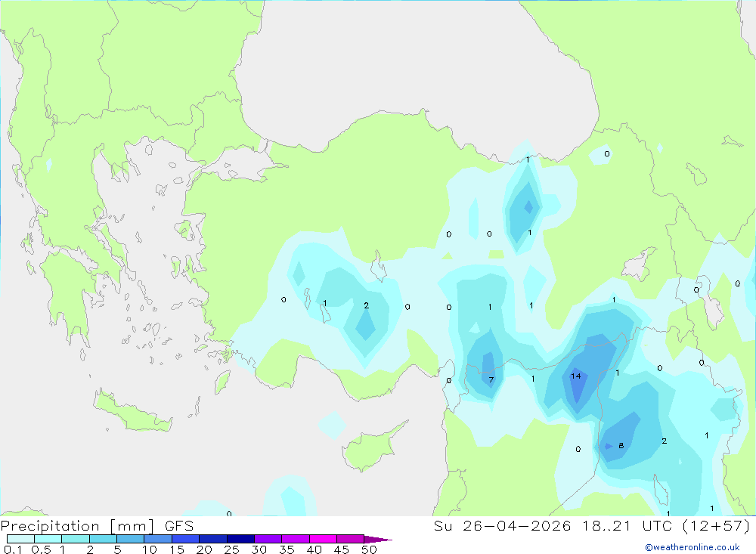Screen dimensions: 756x554
Task: Click legend tick label '20'
Action: [x=204, y=549]
